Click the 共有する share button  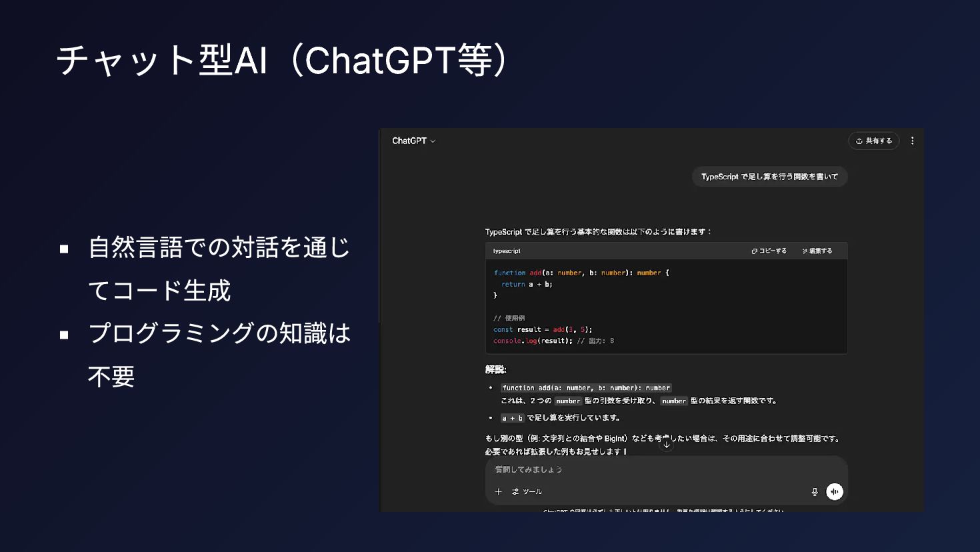873,141
